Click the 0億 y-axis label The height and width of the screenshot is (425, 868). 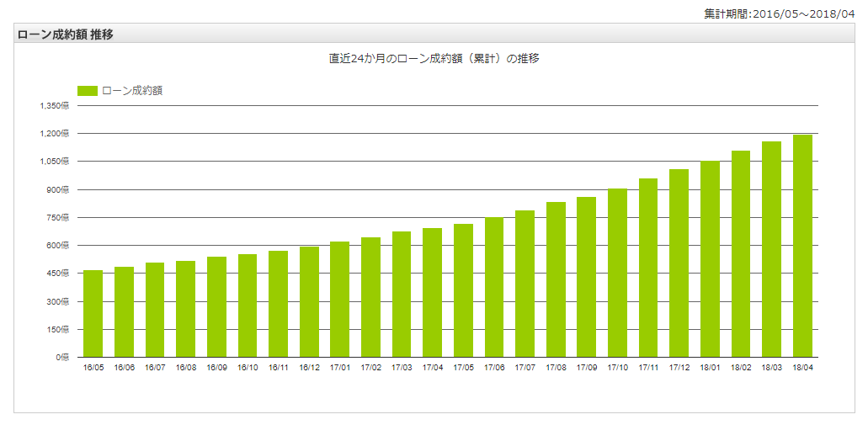point(62,358)
